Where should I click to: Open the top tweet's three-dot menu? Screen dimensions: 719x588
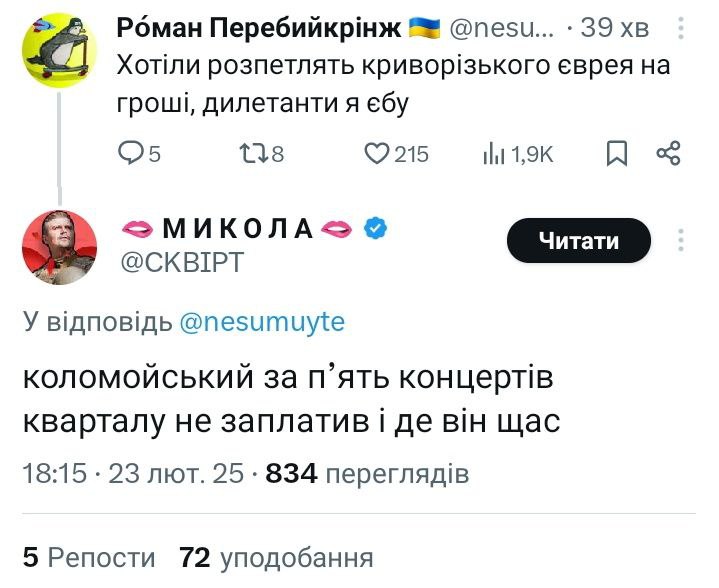click(681, 29)
